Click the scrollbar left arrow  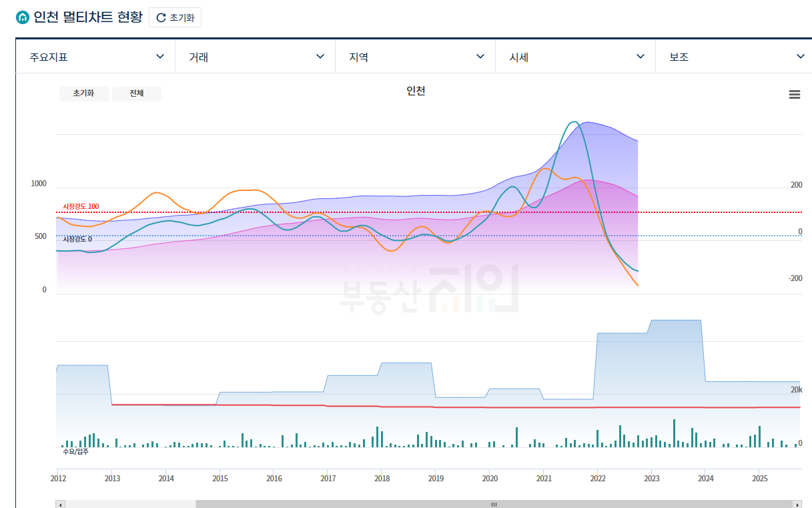[61, 505]
